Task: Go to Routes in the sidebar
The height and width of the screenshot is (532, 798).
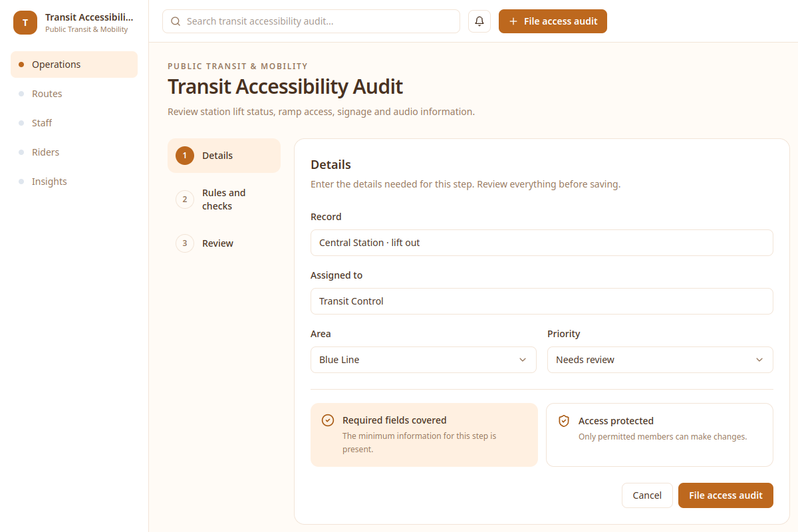Action: [74, 94]
